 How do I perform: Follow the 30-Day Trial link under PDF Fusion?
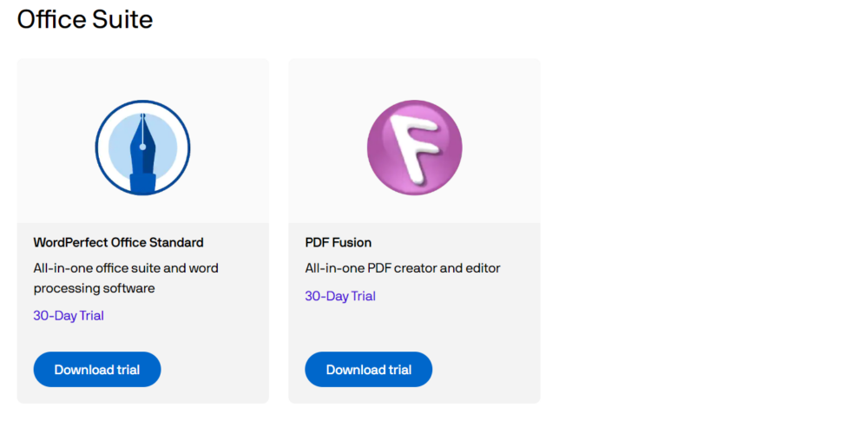(x=340, y=296)
